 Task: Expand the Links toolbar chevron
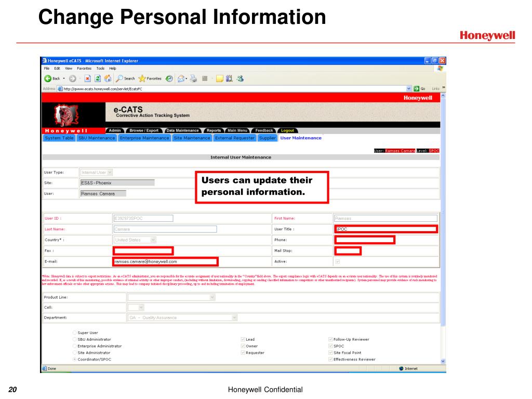[444, 88]
